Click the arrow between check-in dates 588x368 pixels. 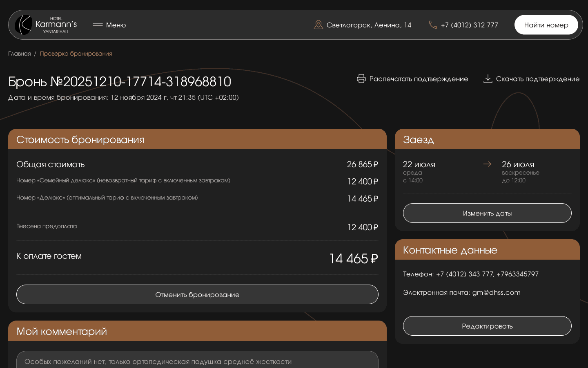[487, 164]
